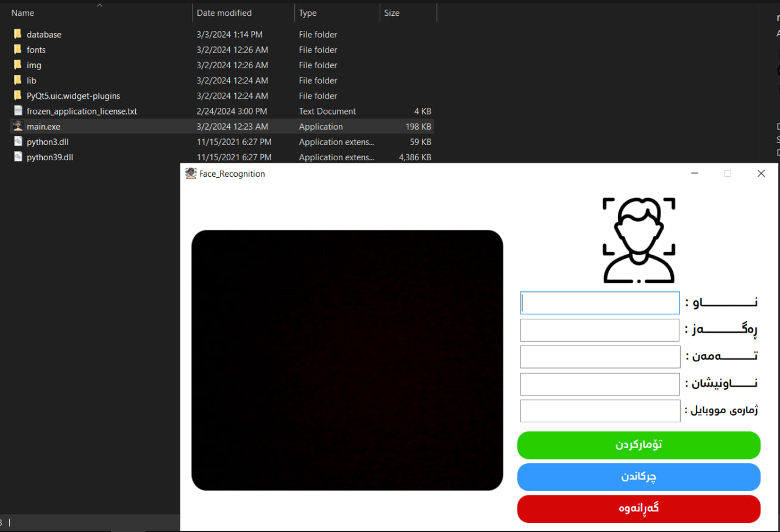Click the red گەڕانەوە back button
Viewport: 780px width, 532px height.
pos(639,508)
